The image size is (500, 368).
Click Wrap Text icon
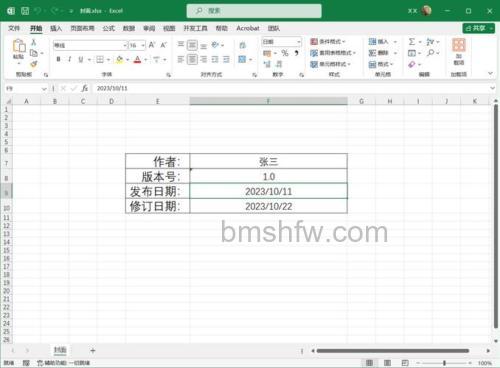pyautogui.click(x=242, y=45)
